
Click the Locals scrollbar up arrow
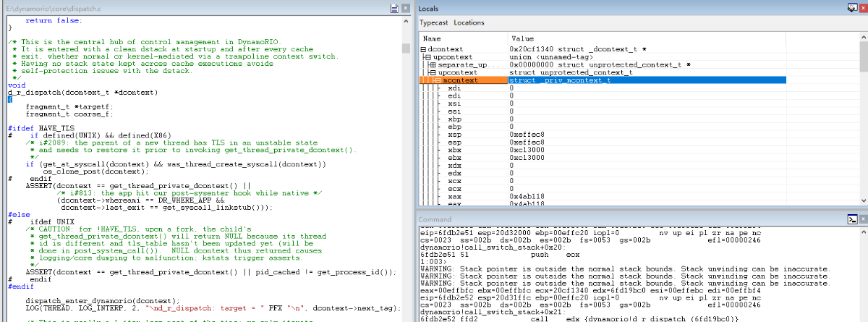coord(863,38)
